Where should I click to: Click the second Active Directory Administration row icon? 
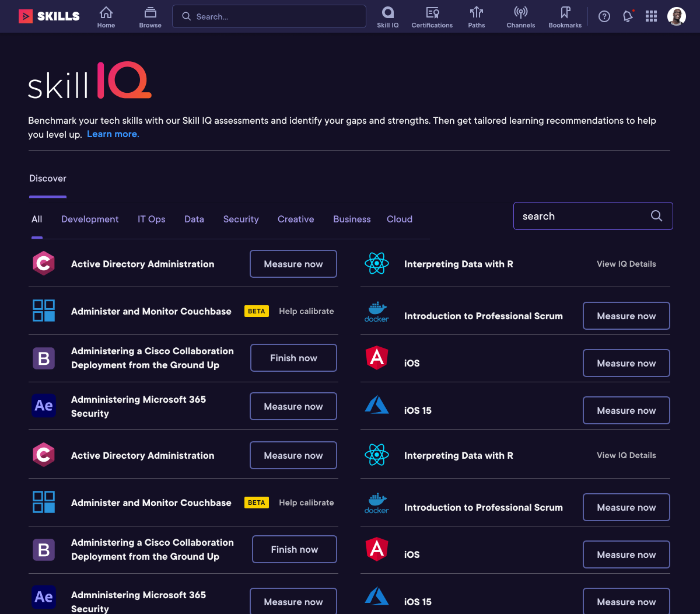(44, 455)
